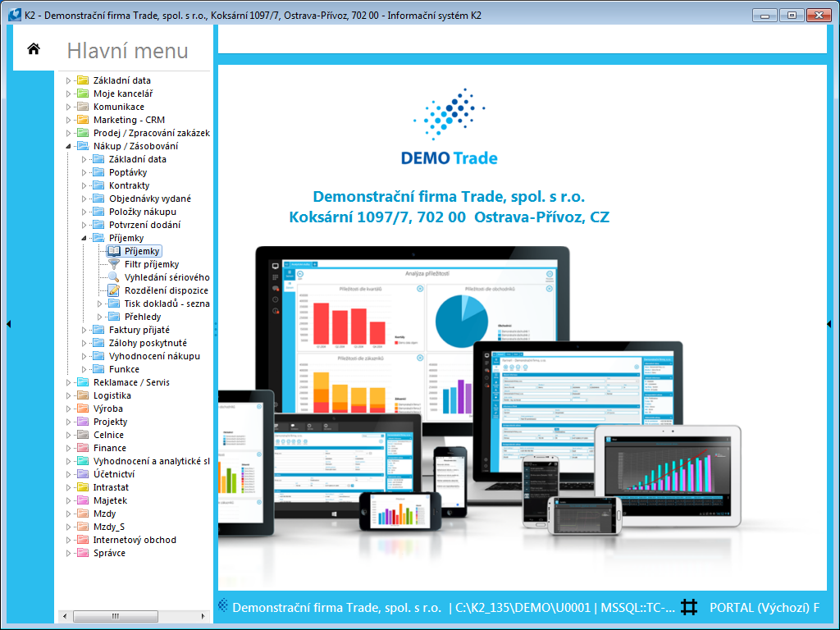Click tree horizontal scrollbar left arrow

[65, 616]
